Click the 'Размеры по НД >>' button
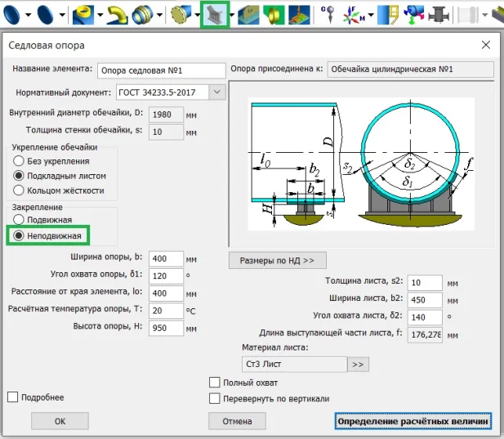 277,261
